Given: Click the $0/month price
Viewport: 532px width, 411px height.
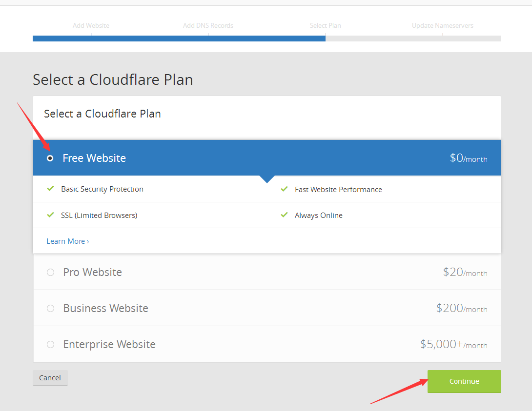Looking at the screenshot, I should [x=469, y=158].
